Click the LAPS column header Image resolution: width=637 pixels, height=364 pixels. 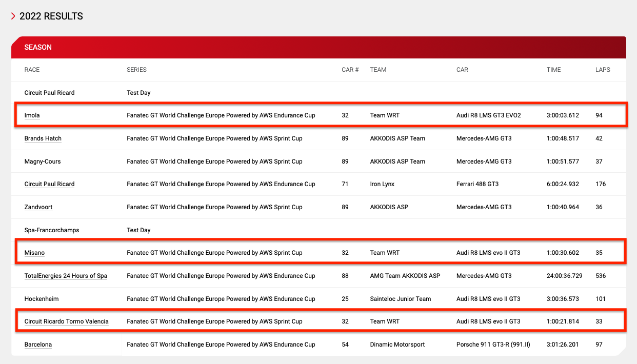[x=603, y=70]
